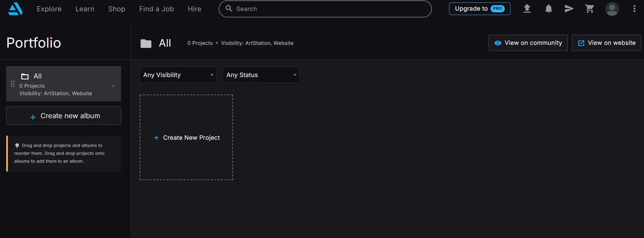The width and height of the screenshot is (644, 238).
Task: Expand the All album chevron
Action: (113, 86)
